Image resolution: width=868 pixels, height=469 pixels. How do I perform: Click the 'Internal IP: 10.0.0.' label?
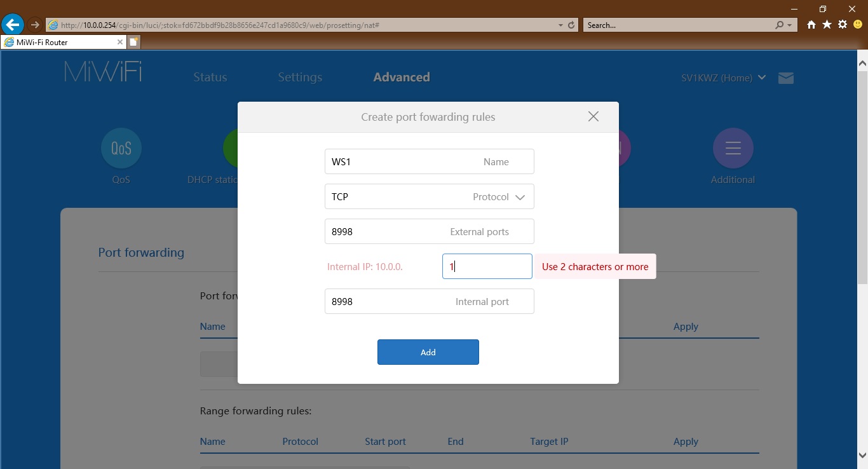coord(365,267)
